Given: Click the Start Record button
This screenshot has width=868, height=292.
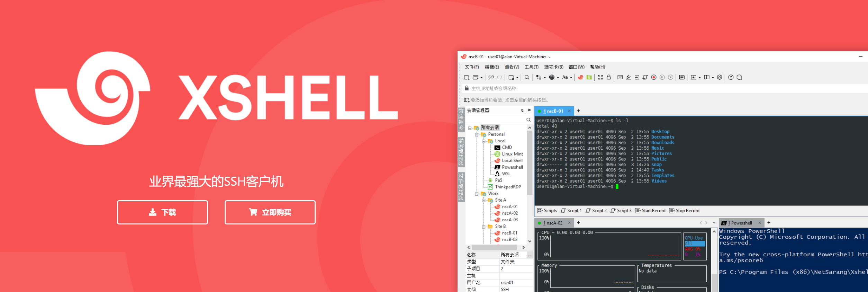Looking at the screenshot, I should 650,211.
